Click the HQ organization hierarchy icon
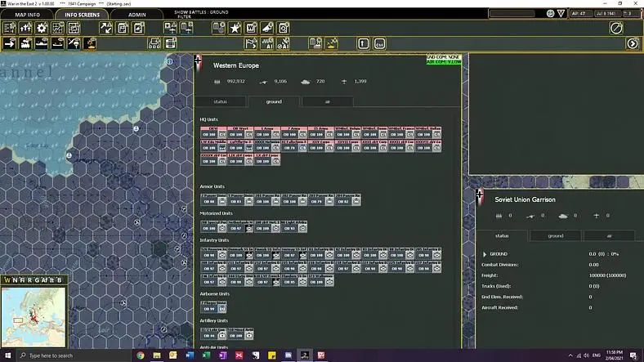Image resolution: width=644 pixels, height=362 pixels. coord(154,43)
